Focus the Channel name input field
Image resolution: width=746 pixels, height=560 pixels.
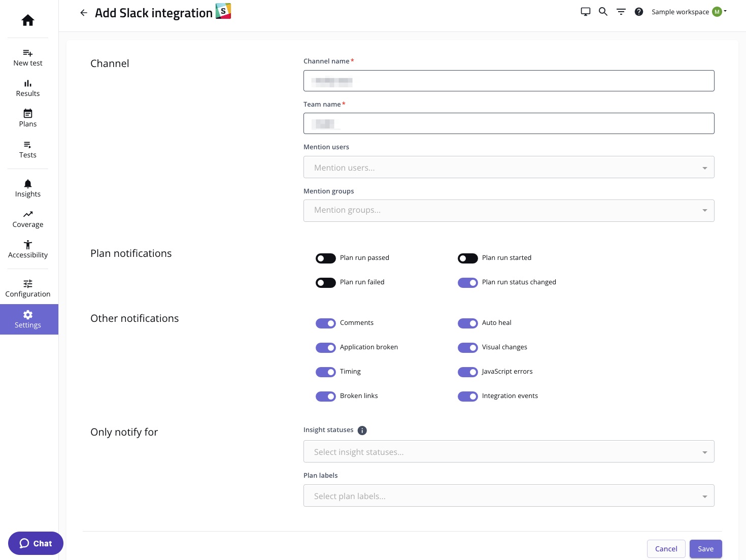coord(508,81)
